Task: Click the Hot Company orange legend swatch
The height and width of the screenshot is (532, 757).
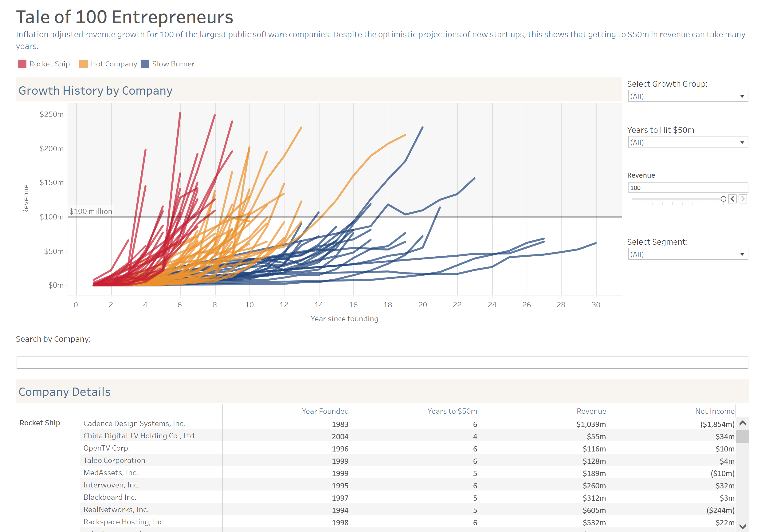Action: [84, 64]
